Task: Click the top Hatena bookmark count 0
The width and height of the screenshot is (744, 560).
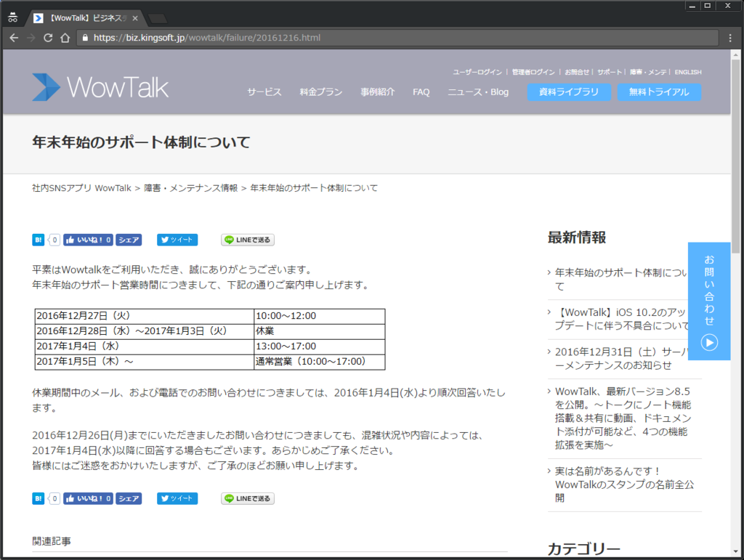Action: [54, 240]
